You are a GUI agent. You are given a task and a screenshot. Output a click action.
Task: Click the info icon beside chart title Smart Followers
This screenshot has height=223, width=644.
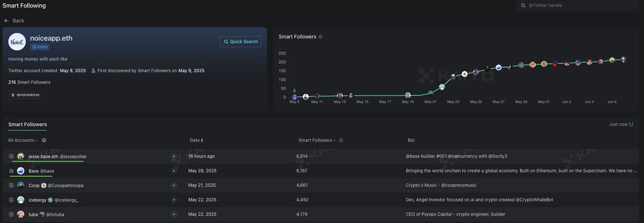pyautogui.click(x=320, y=37)
